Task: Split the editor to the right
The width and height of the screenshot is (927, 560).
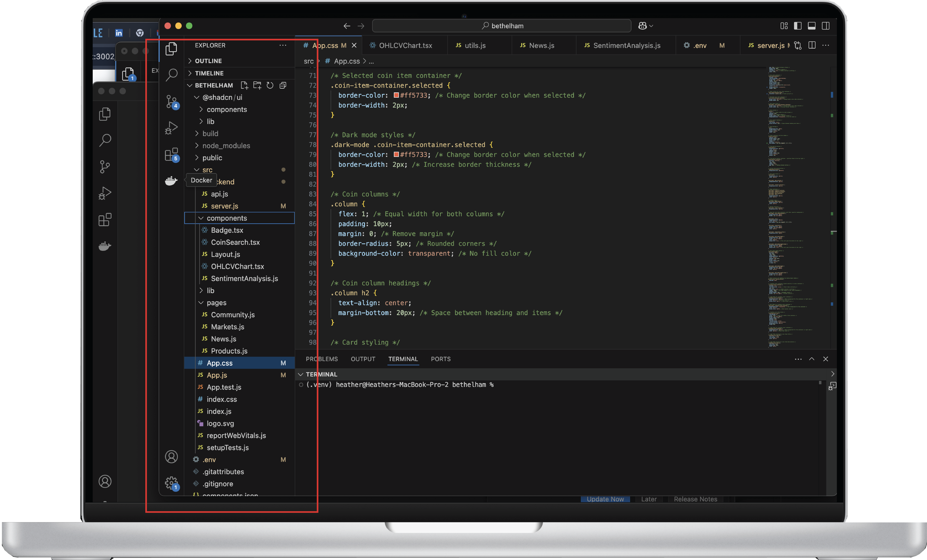Action: click(812, 45)
